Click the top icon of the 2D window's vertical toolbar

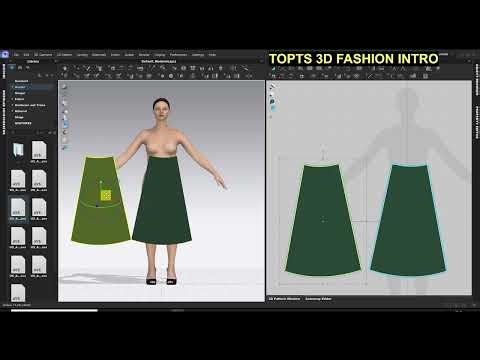272,87
